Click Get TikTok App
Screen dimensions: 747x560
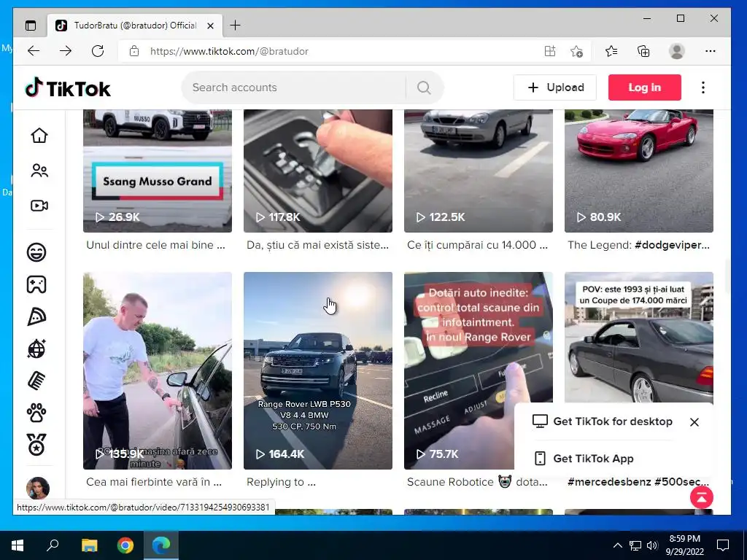click(x=584, y=459)
